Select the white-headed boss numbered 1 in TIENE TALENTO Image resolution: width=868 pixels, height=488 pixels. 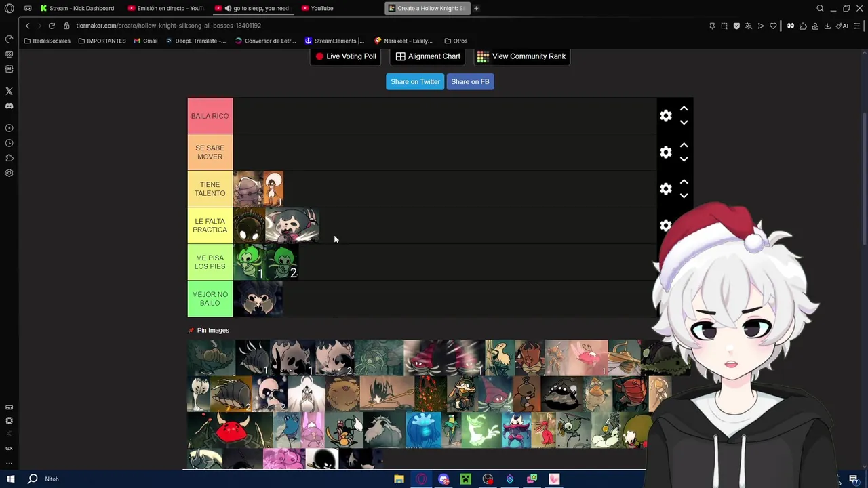point(273,189)
